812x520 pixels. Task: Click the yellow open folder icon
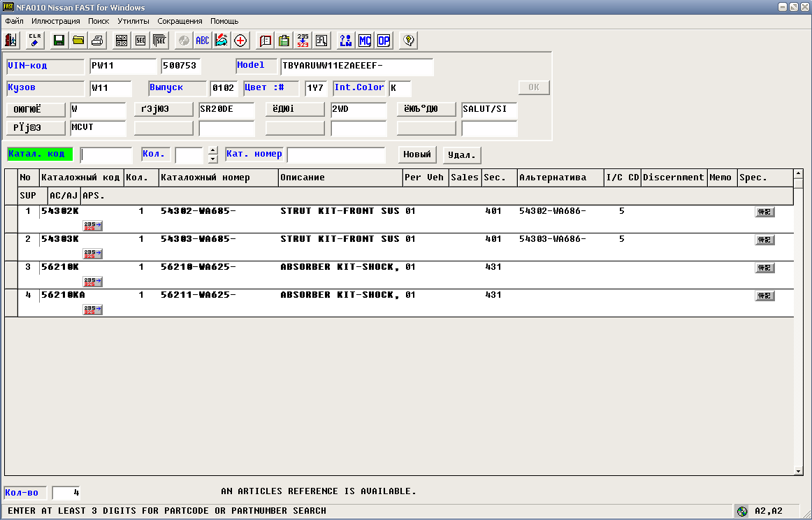tap(78, 41)
